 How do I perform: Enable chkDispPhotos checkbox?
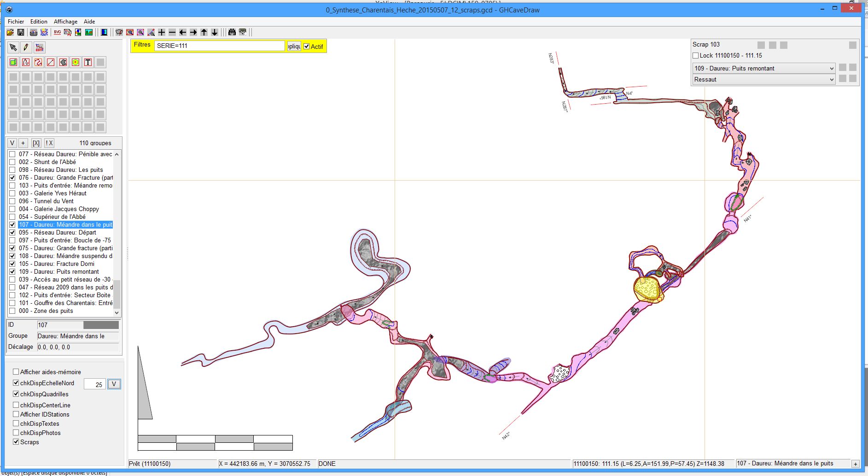(16, 433)
